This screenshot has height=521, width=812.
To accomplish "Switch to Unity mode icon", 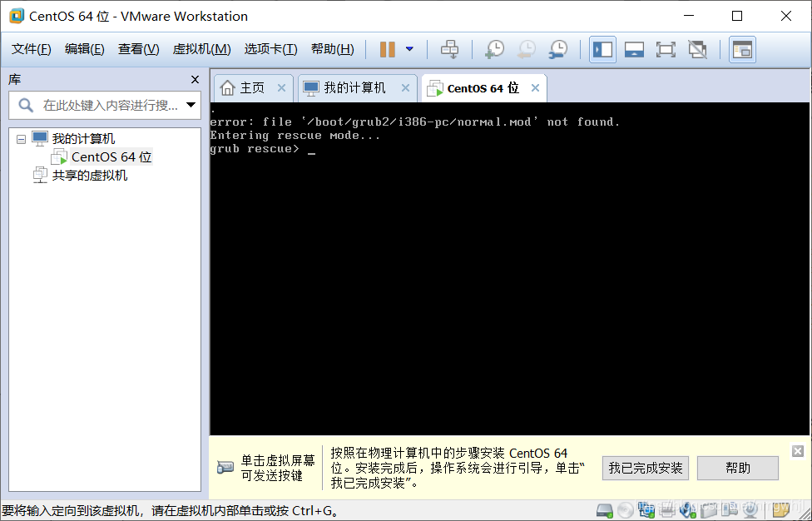I will [x=697, y=50].
